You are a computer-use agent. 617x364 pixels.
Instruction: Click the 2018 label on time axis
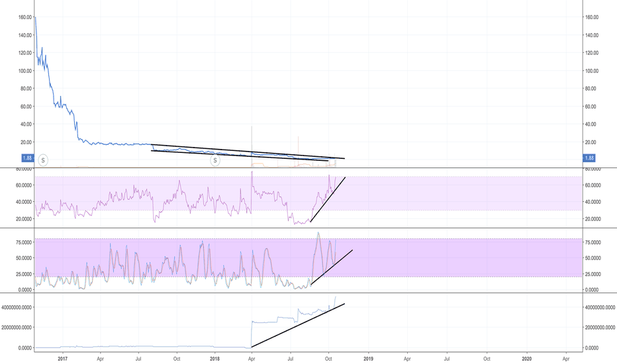[x=215, y=359]
